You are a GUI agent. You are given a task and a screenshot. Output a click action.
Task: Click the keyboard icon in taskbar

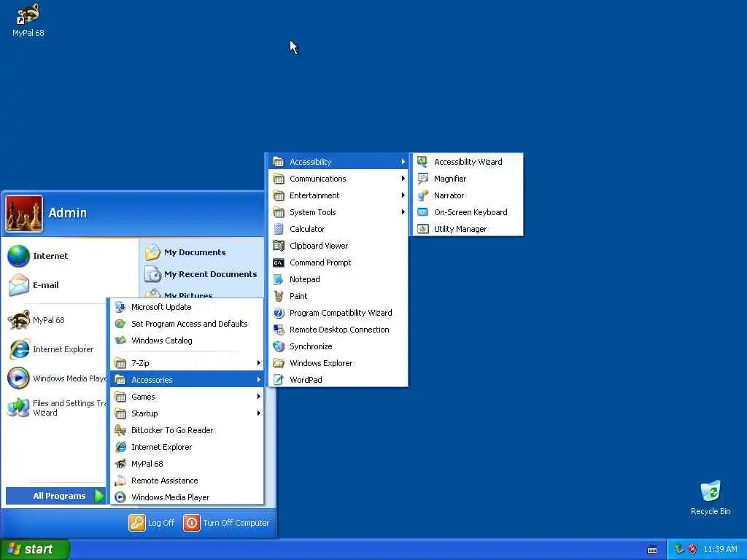[652, 550]
